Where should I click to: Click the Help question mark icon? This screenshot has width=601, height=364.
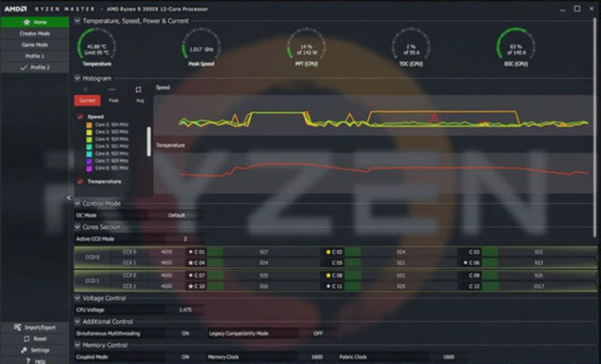[28, 361]
